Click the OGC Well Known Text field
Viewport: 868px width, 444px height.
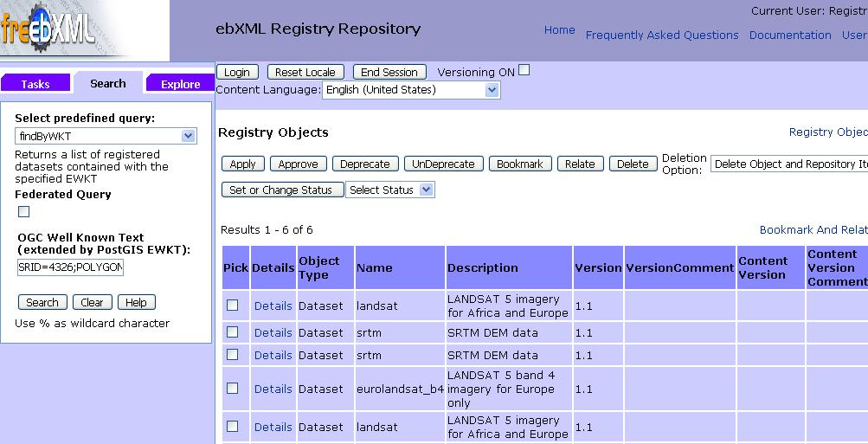tap(70, 268)
